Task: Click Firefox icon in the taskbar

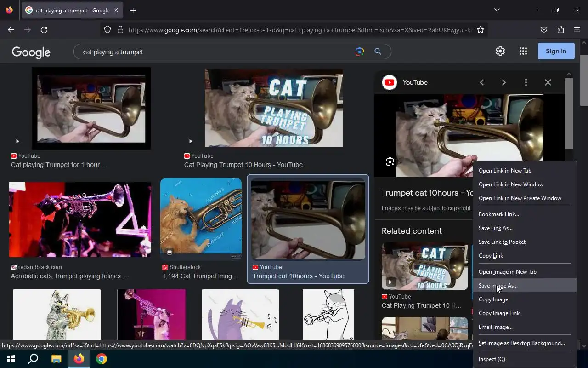Action: click(x=79, y=359)
